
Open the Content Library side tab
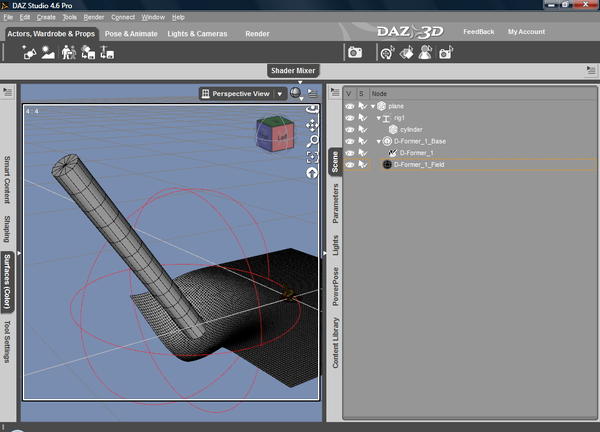tap(335, 343)
